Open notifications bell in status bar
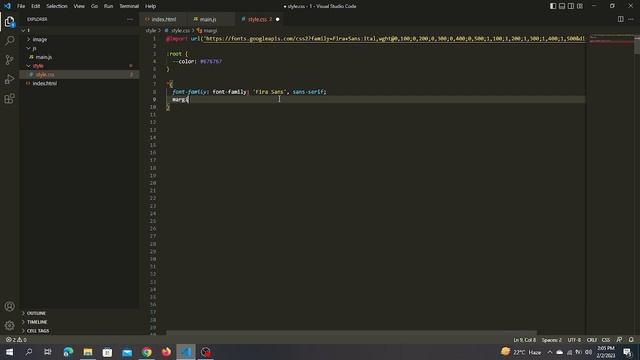 coord(631,340)
